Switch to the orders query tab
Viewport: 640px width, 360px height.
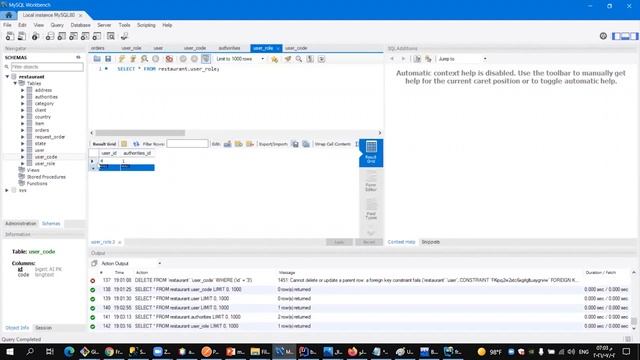[98, 48]
